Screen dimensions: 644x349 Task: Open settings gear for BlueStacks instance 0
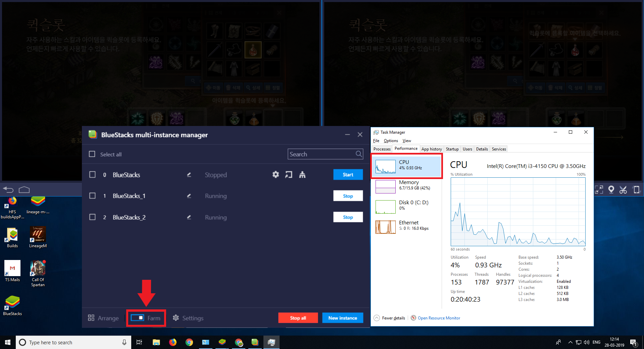pos(276,175)
